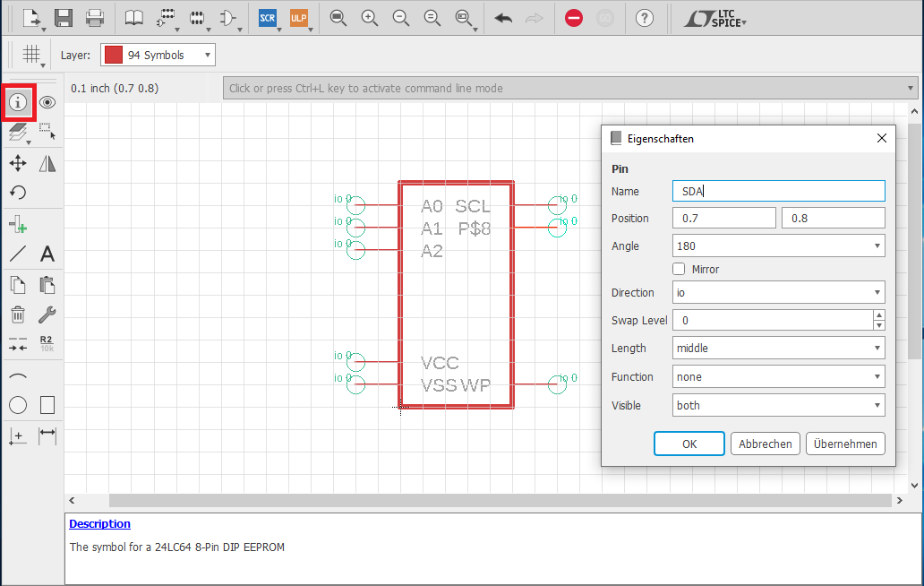The image size is (924, 586).
Task: Run script with the SCR icon
Action: pyautogui.click(x=268, y=18)
